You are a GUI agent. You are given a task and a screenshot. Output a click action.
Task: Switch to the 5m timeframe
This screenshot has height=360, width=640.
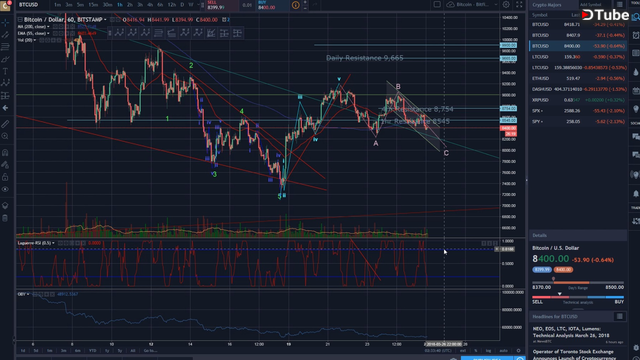click(x=80, y=5)
